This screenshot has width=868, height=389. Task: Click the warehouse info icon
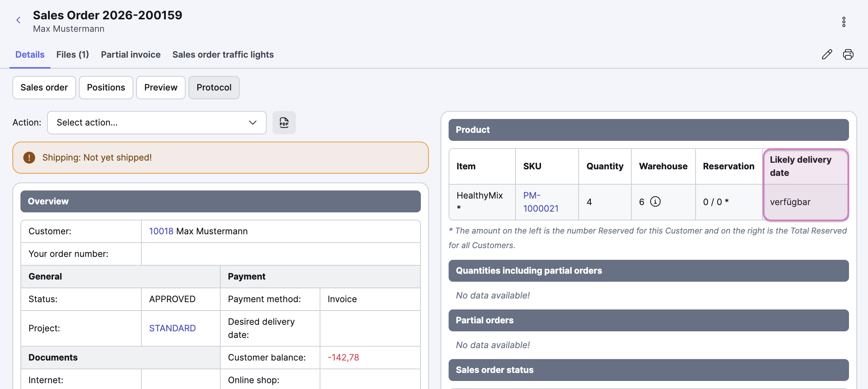coord(655,201)
